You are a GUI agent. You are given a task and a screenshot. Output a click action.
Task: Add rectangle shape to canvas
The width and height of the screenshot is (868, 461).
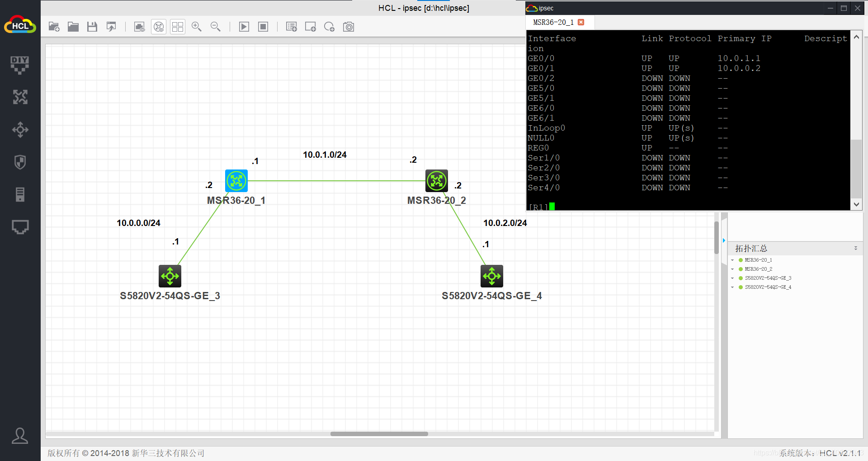coord(311,27)
